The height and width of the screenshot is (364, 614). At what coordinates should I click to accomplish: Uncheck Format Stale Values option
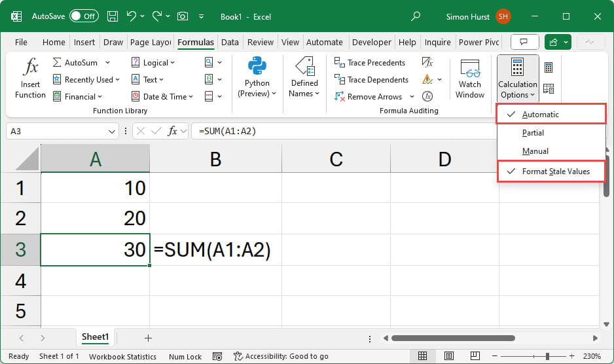(555, 172)
